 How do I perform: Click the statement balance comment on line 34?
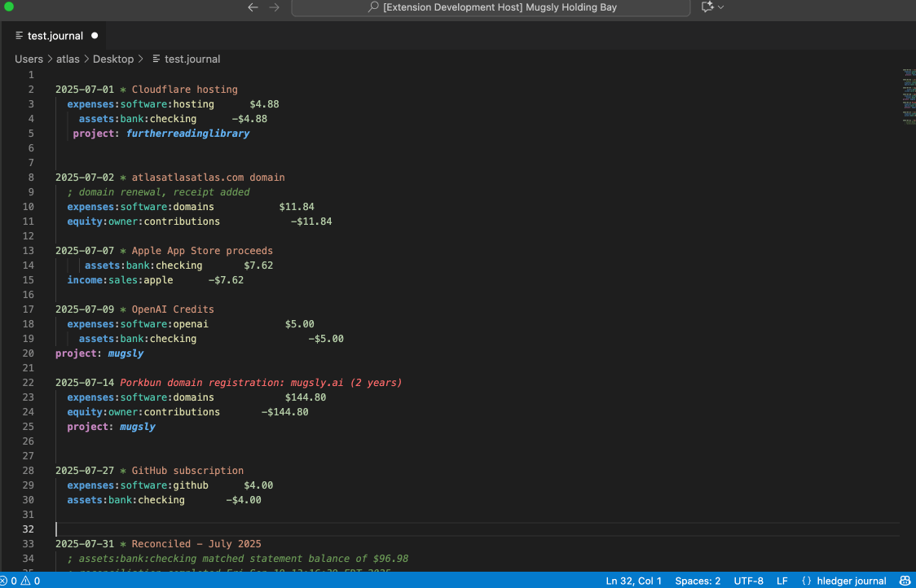coord(237,558)
